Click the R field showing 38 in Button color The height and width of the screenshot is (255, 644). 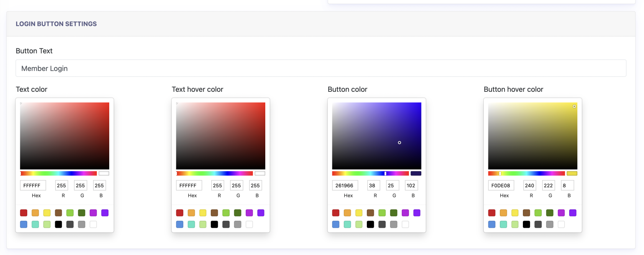374,185
